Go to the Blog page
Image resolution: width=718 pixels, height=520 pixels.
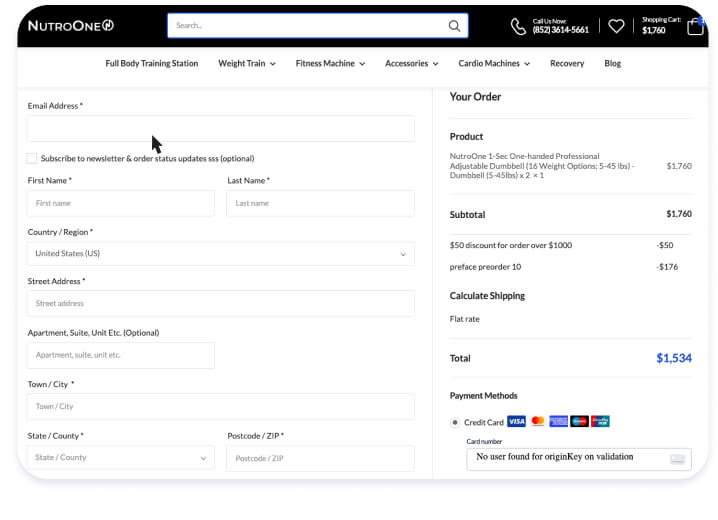[x=612, y=63]
